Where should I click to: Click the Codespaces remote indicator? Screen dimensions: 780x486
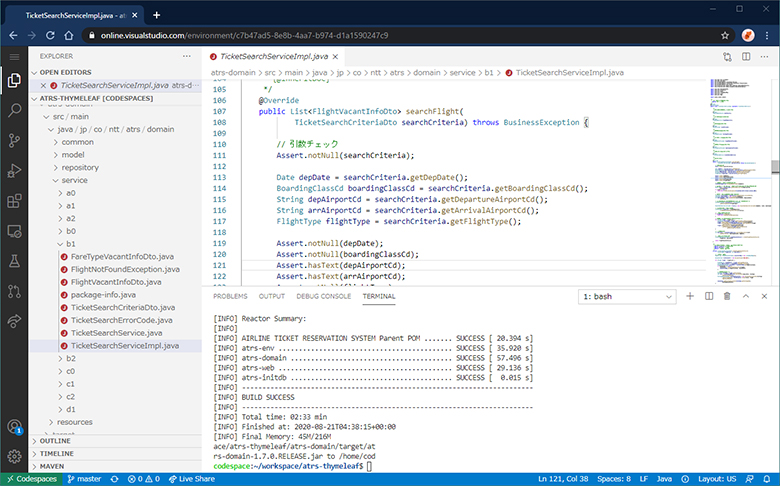pos(31,479)
